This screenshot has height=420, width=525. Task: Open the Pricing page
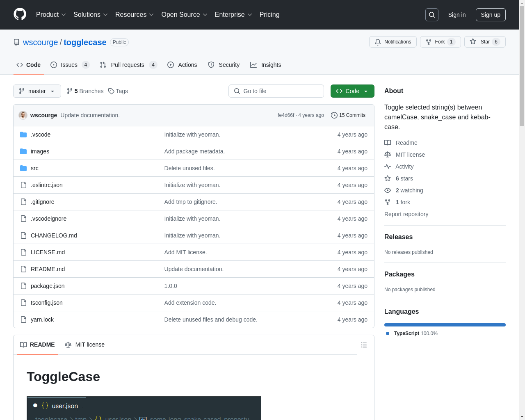tap(269, 15)
